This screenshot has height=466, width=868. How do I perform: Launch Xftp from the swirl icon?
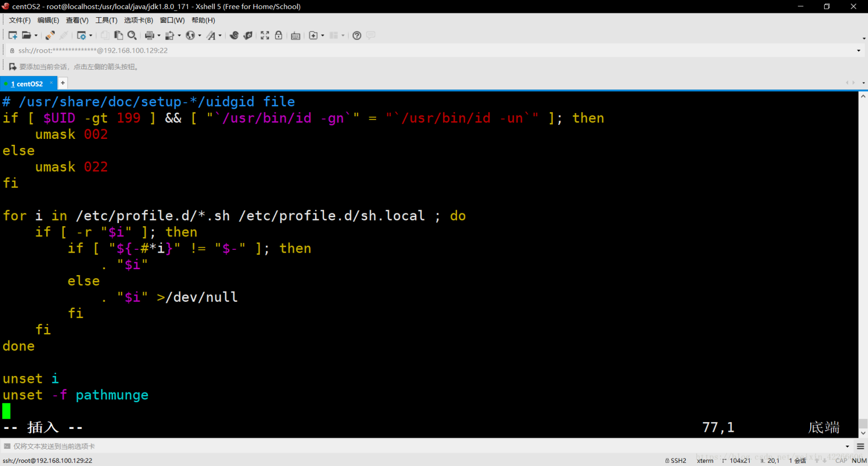coord(234,35)
